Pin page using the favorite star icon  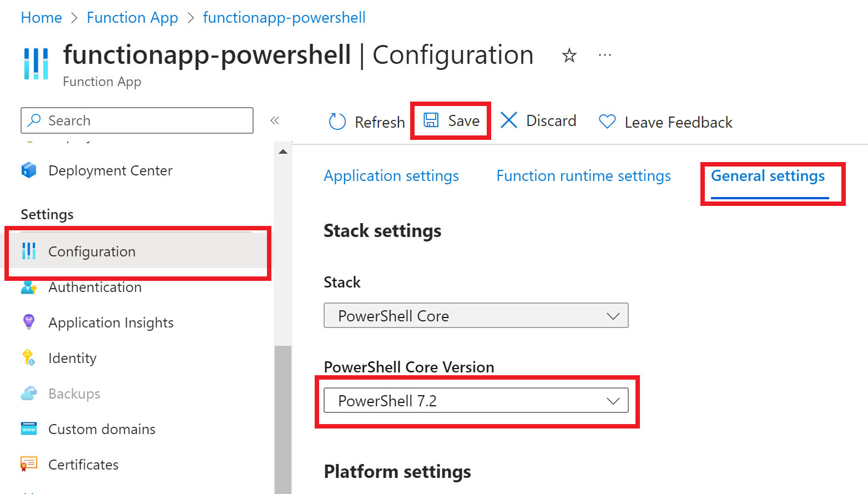pyautogui.click(x=569, y=56)
